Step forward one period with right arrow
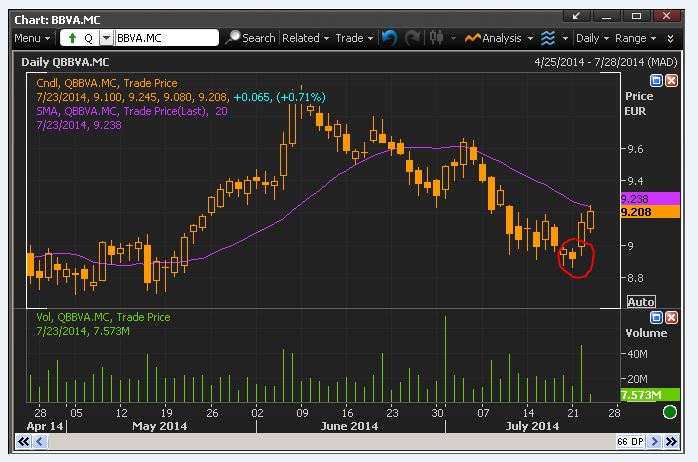Image resolution: width=698 pixels, height=462 pixels. click(x=654, y=442)
